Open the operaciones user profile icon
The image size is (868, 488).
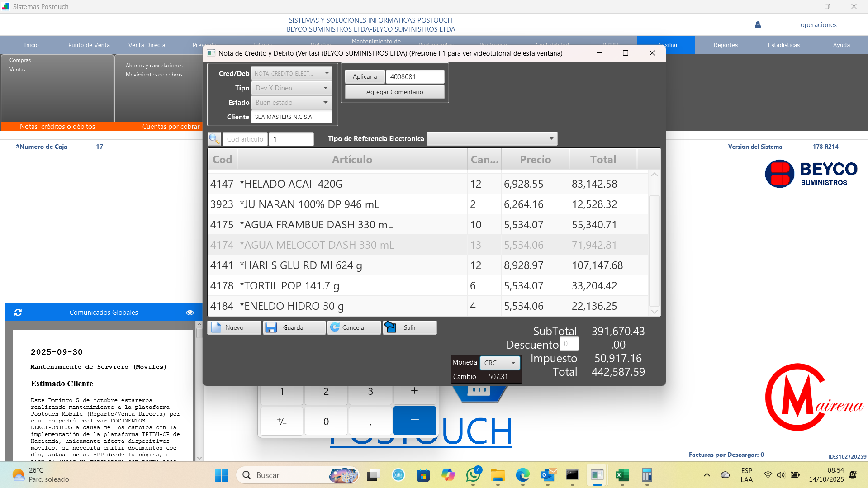pos(758,25)
